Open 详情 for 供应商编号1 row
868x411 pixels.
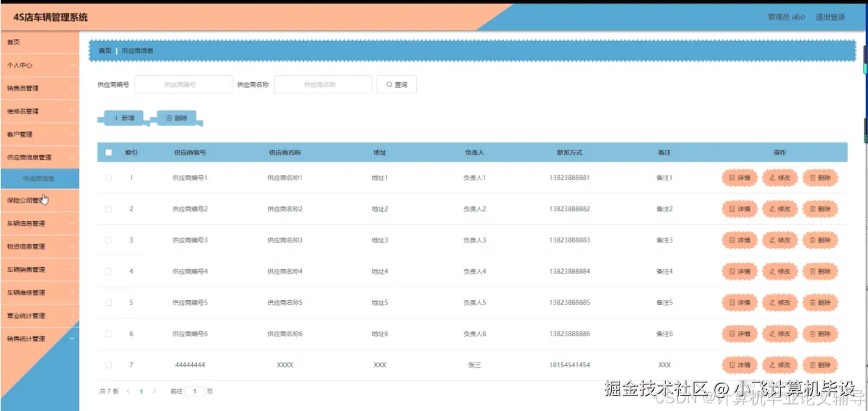pos(739,178)
